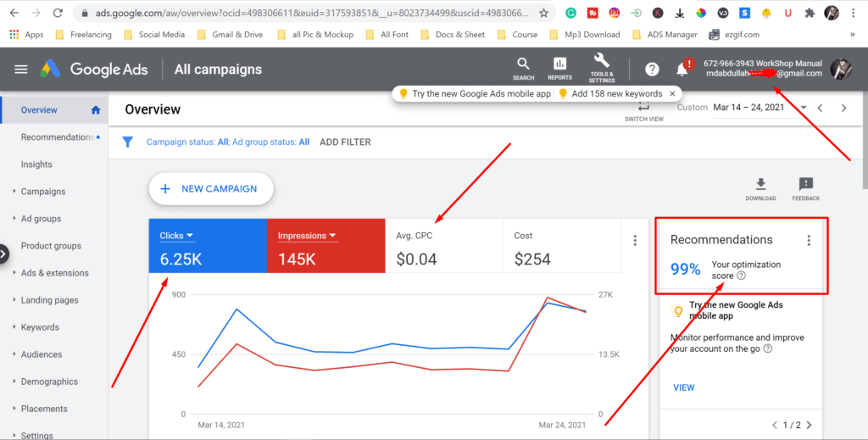Bookmark this page with star icon
Viewport: 868px width, 440px height.
click(x=543, y=13)
